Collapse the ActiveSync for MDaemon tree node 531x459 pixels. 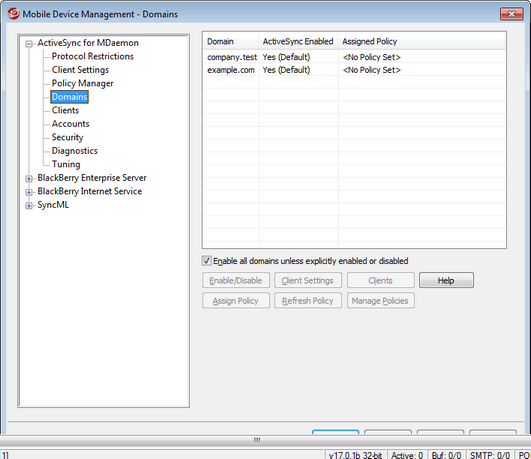tap(29, 43)
